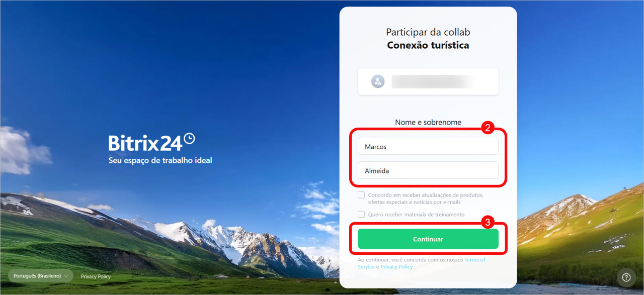Focus the surname field containing Almeida
This screenshot has height=295, width=644.
[428, 170]
